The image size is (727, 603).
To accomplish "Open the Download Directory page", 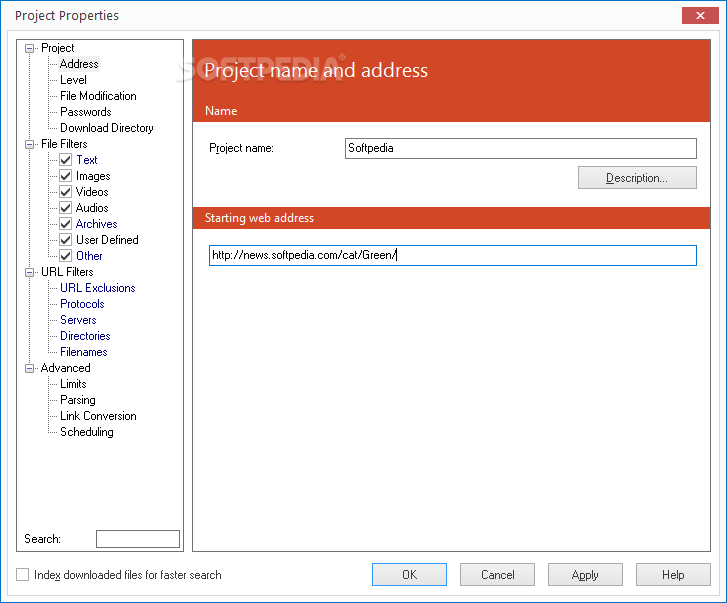I will 107,128.
